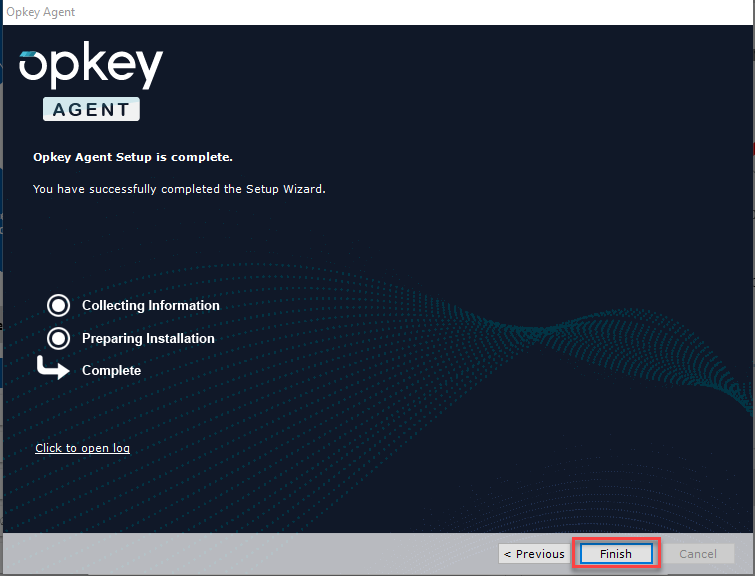Select the Collecting Information step circle icon
The width and height of the screenshot is (755, 576).
[x=58, y=305]
